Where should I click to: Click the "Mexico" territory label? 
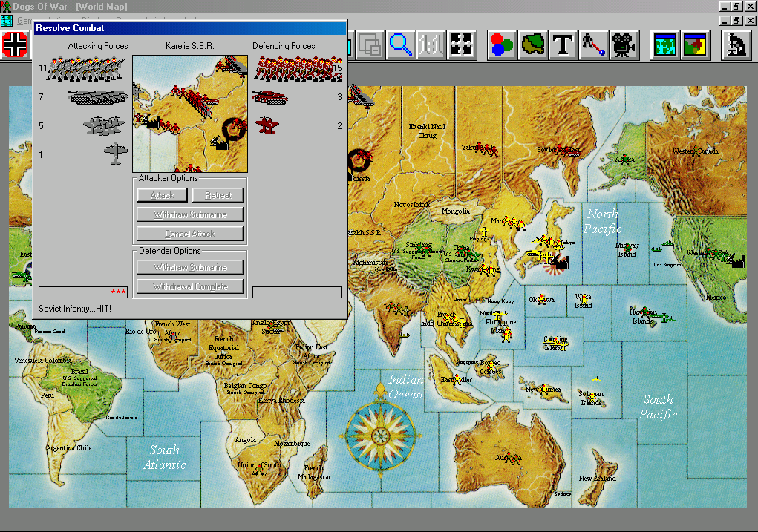(716, 298)
